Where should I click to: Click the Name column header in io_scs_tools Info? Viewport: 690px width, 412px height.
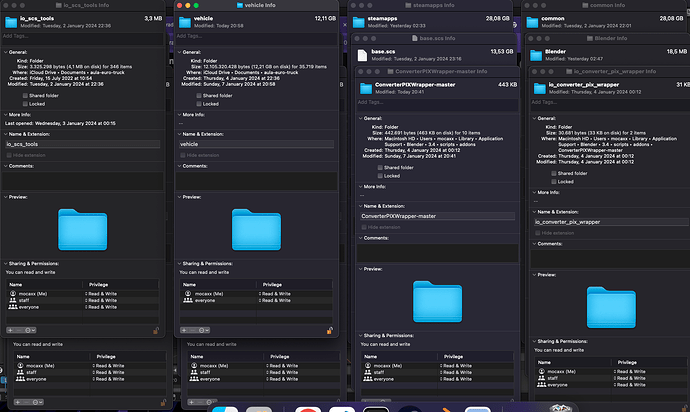coord(15,285)
